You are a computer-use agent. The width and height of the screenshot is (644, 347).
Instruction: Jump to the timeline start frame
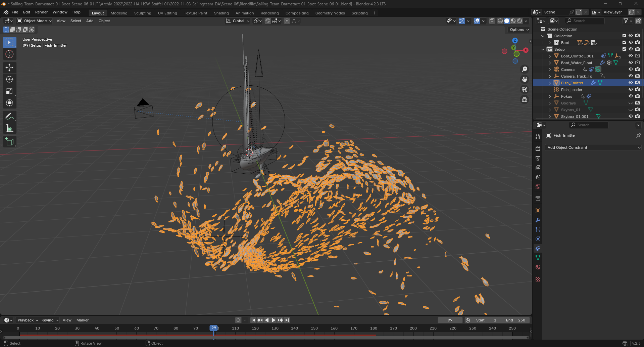(x=253, y=320)
